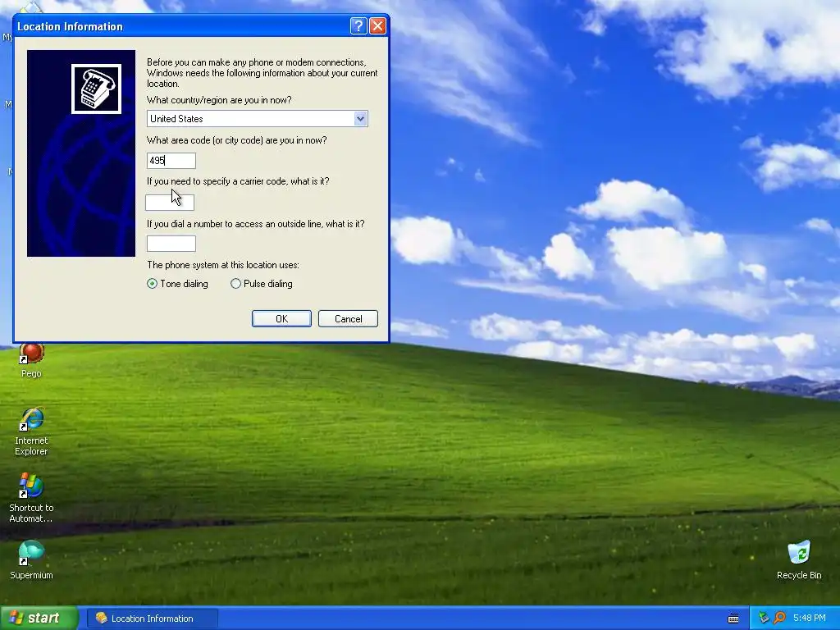The width and height of the screenshot is (840, 630).
Task: Click the telephone icon in the dialog
Action: 97,89
